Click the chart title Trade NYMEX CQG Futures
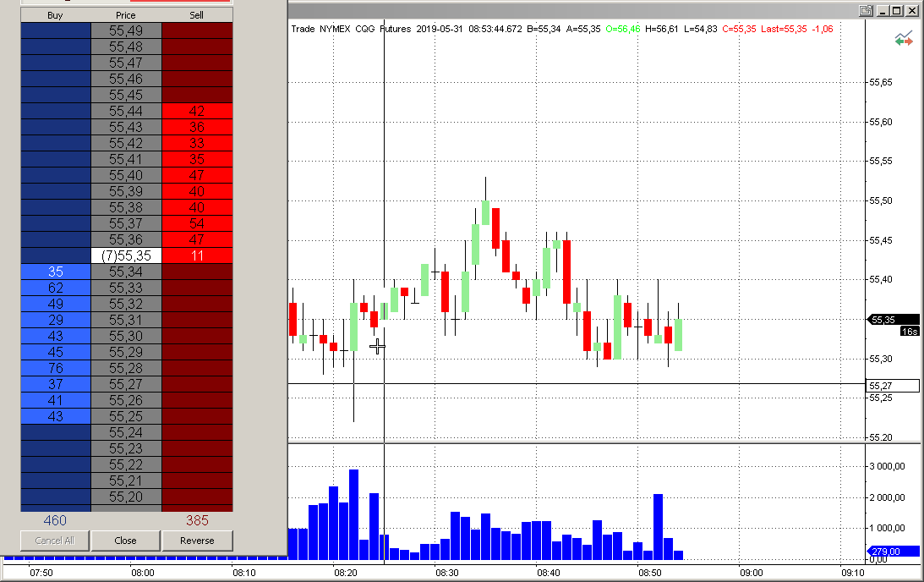 tap(351, 29)
